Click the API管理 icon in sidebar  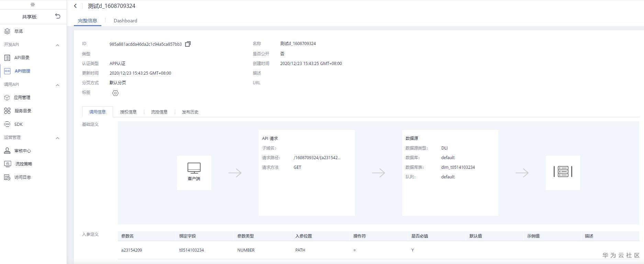coord(7,71)
